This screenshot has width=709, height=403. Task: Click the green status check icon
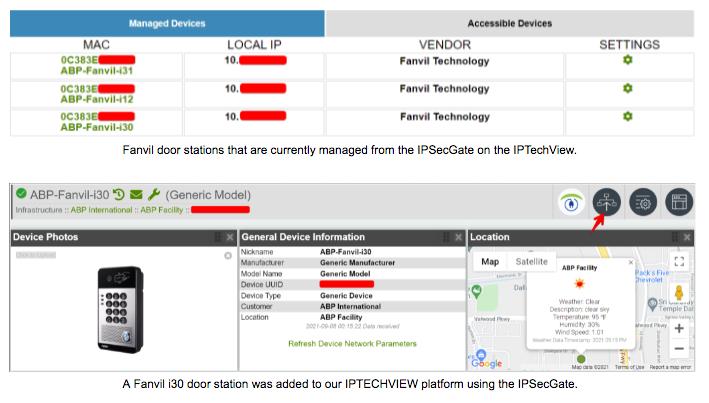pos(21,194)
